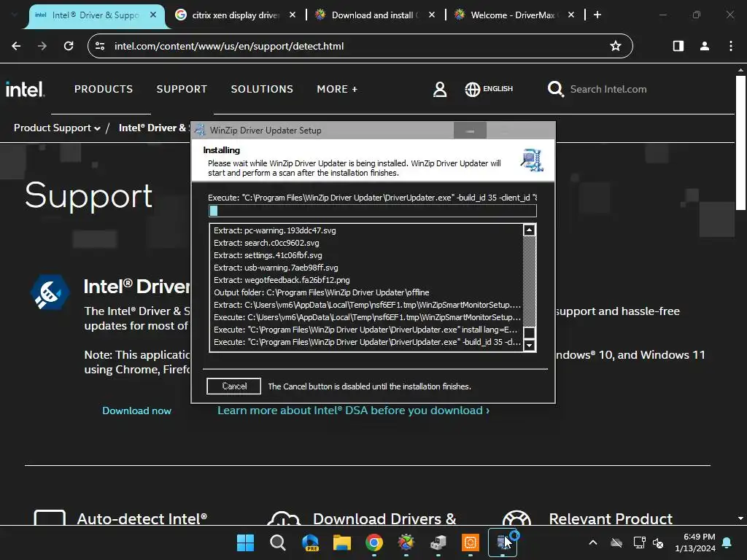Select the 'Output folder' offline log line
Screen dimensions: 747x560
click(322, 292)
